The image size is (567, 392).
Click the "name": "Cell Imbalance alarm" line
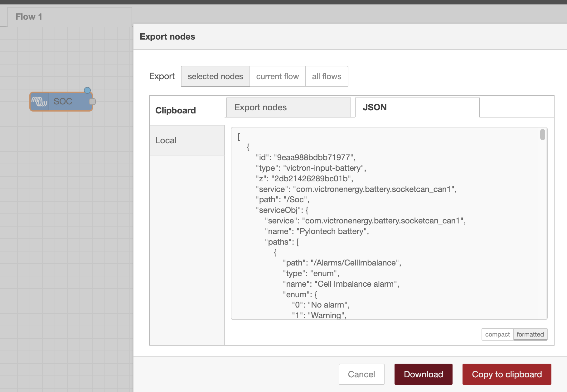click(x=341, y=284)
